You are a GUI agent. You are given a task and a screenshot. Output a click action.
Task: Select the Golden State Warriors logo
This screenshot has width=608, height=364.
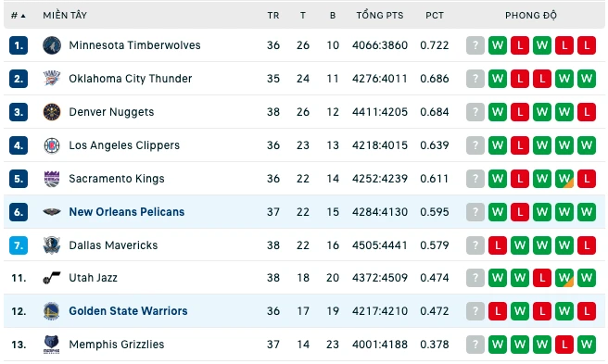tap(52, 311)
